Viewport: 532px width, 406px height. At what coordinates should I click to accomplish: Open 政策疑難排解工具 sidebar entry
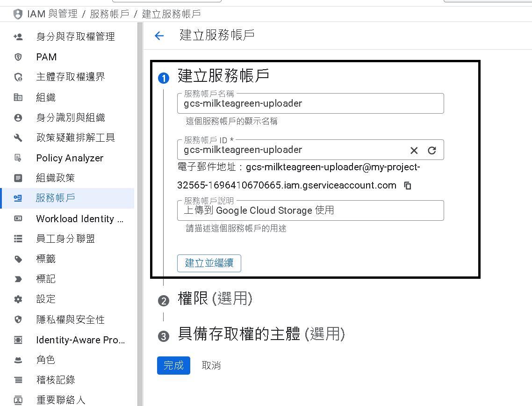[x=68, y=138]
